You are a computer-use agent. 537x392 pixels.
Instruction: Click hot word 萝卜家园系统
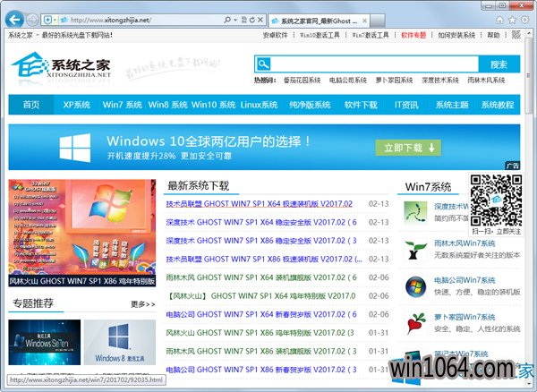(x=394, y=81)
